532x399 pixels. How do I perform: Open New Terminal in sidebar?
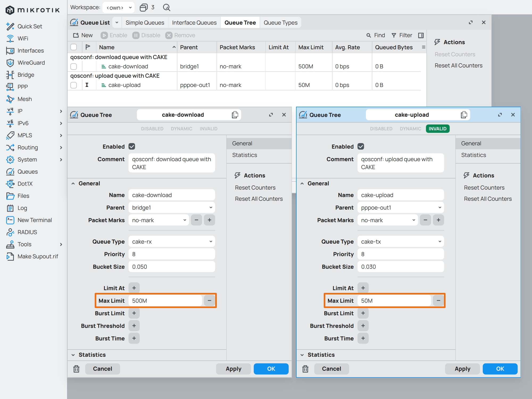(35, 220)
